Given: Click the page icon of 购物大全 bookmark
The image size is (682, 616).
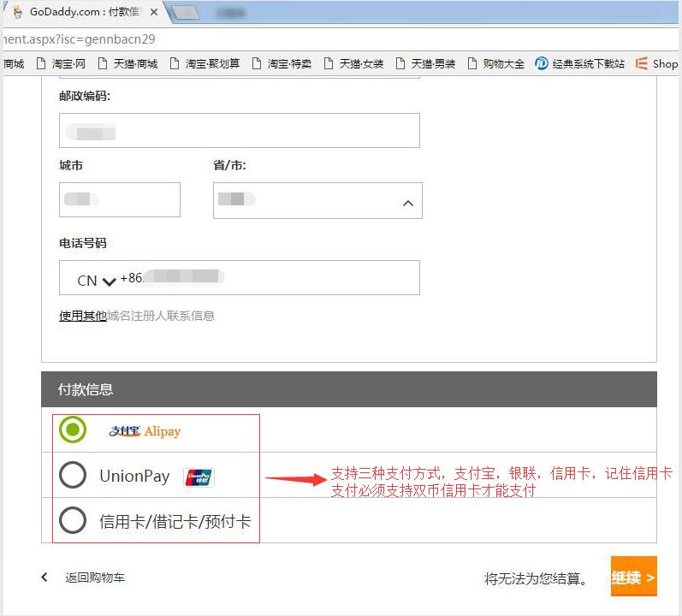Looking at the screenshot, I should [x=471, y=64].
